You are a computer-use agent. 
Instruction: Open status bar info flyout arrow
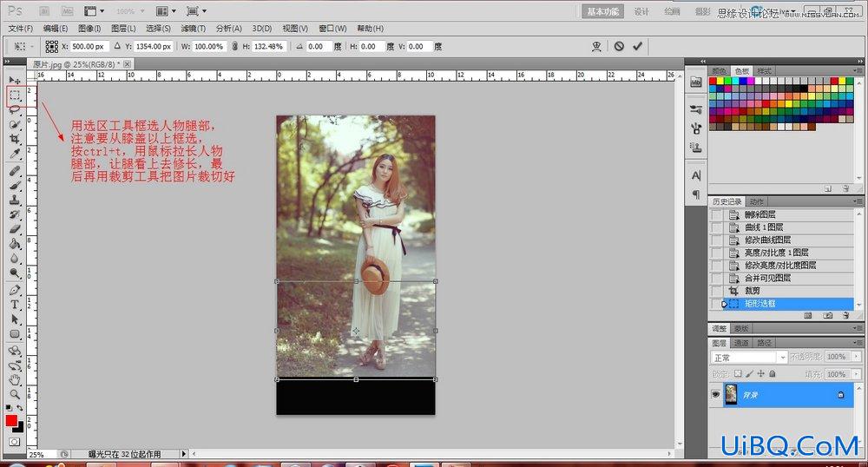184,454
